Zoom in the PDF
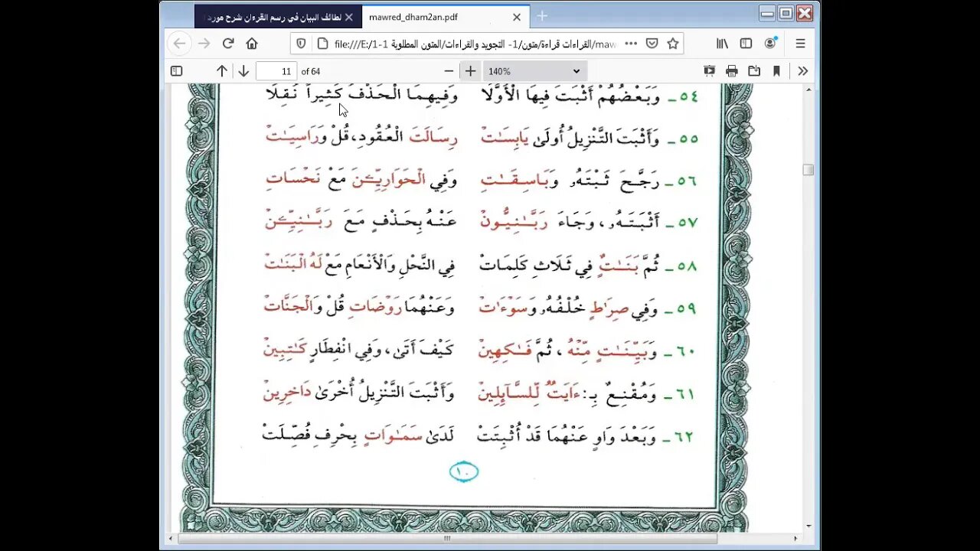Image resolution: width=980 pixels, height=551 pixels. pyautogui.click(x=470, y=71)
